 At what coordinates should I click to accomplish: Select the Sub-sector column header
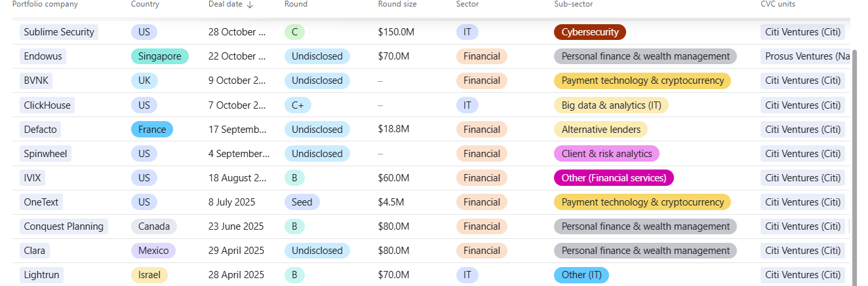point(573,5)
